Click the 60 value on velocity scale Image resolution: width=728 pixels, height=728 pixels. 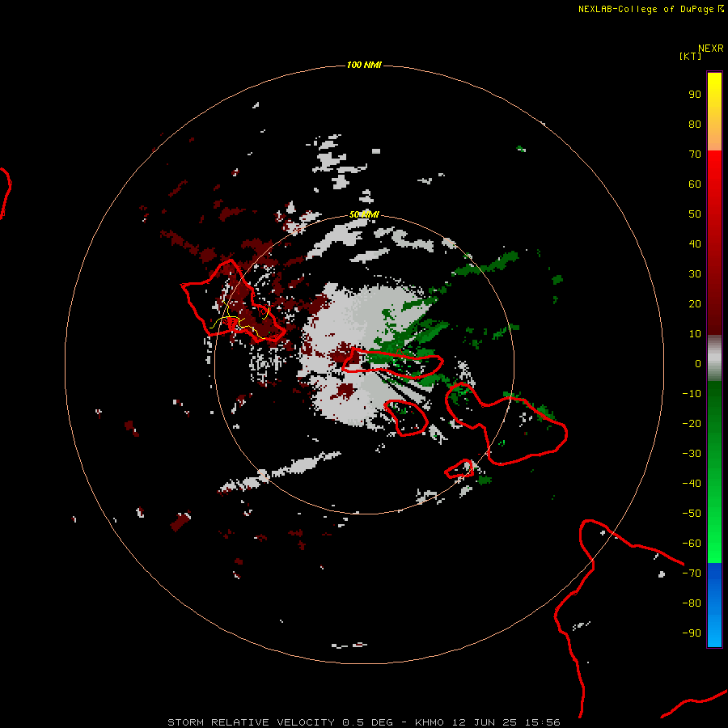point(695,184)
